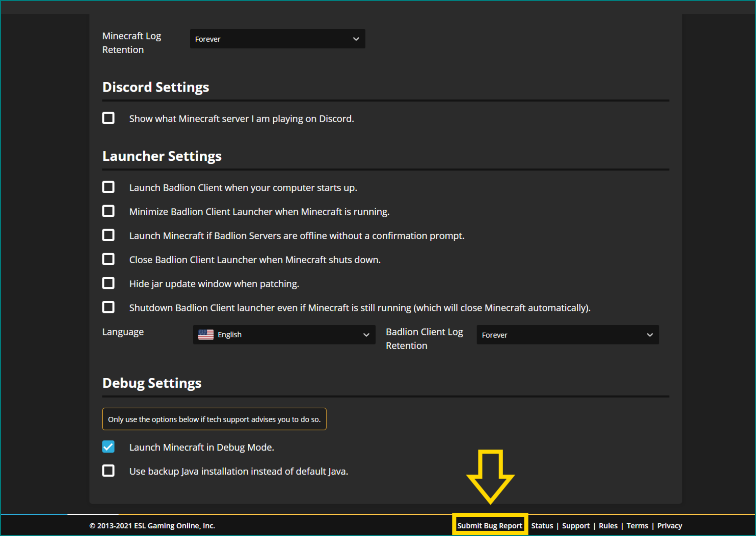This screenshot has width=756, height=536.
Task: Open the Support link in footer
Action: 576,526
